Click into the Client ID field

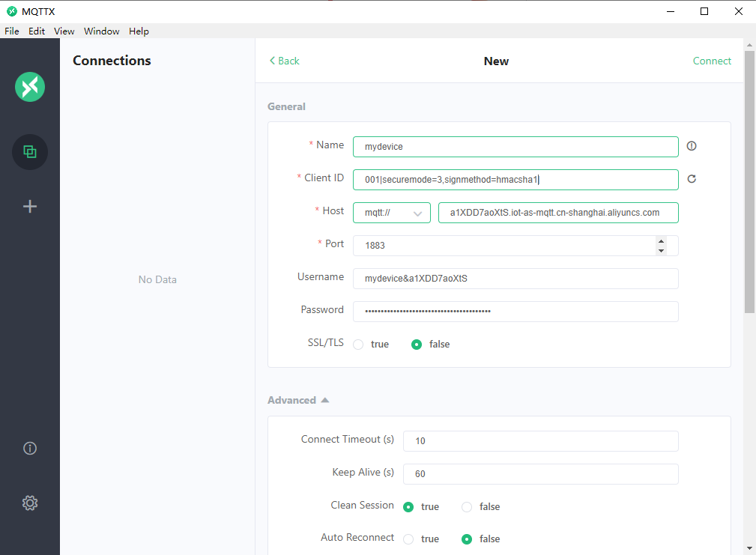point(515,180)
